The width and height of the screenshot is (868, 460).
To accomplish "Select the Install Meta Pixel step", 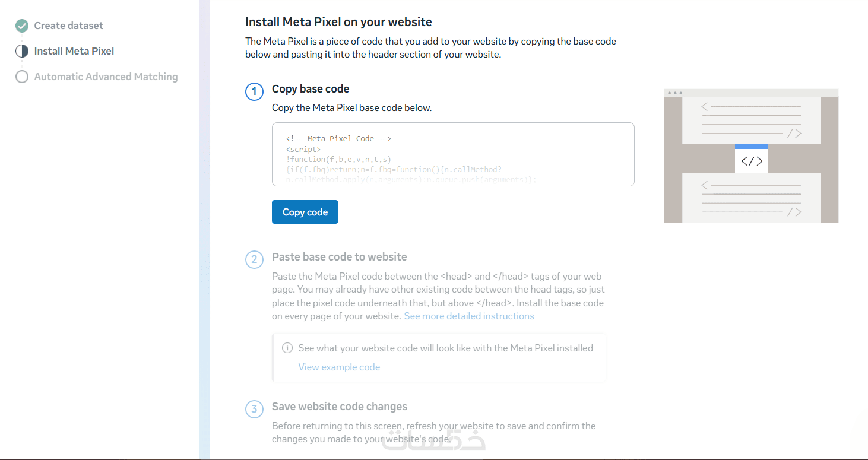I will (x=74, y=51).
